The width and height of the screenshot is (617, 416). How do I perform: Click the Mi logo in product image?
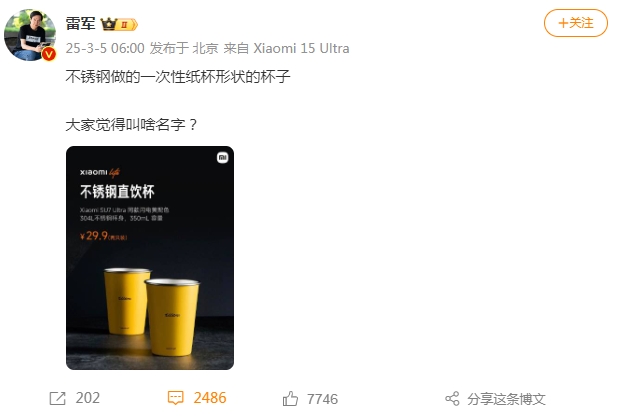[x=222, y=157]
